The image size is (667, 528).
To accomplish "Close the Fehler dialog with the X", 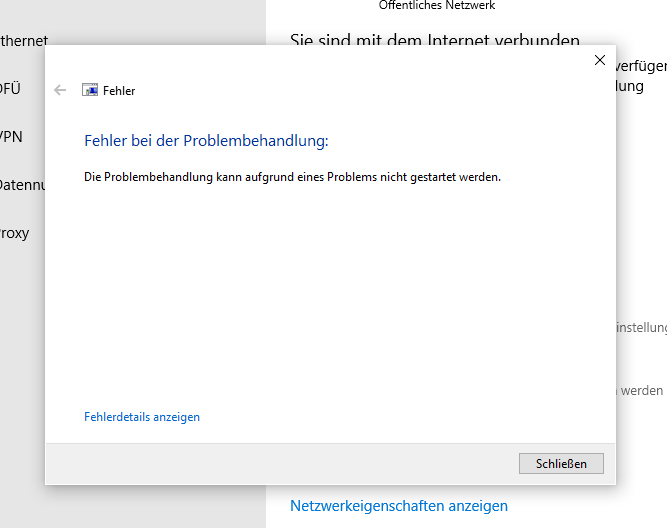I will click(600, 60).
